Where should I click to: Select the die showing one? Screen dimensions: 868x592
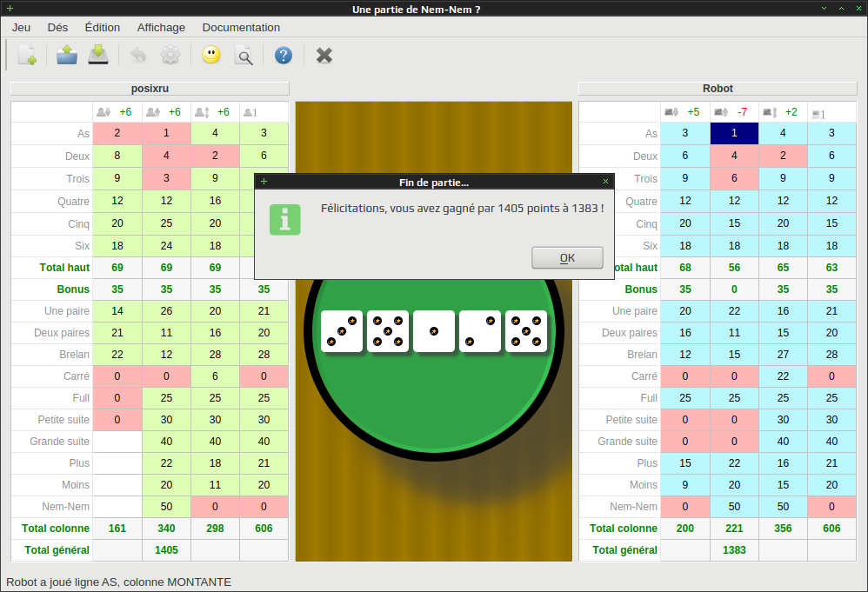(434, 331)
